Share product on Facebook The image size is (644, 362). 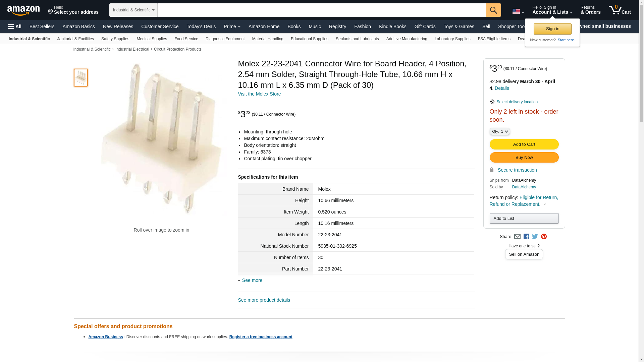point(526,237)
